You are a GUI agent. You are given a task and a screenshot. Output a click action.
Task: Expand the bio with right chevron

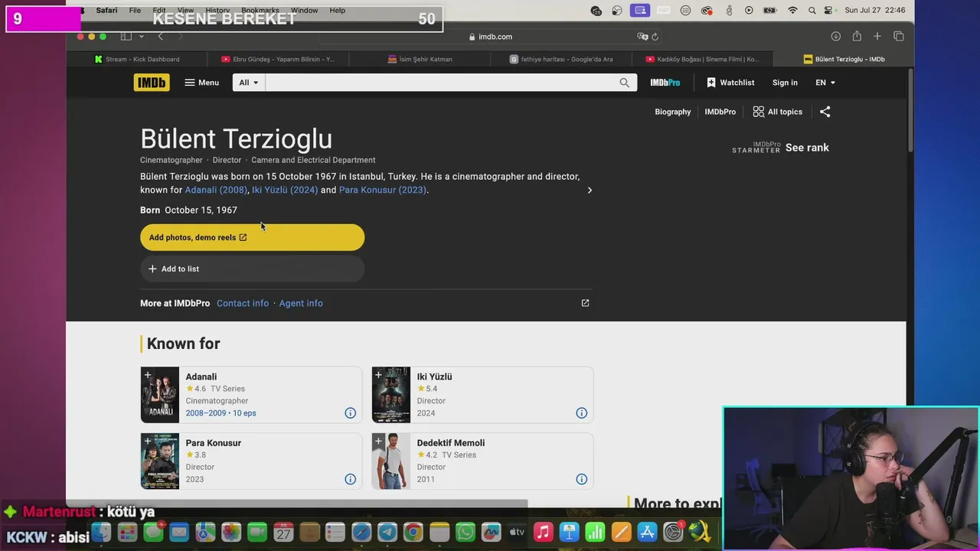pos(590,190)
